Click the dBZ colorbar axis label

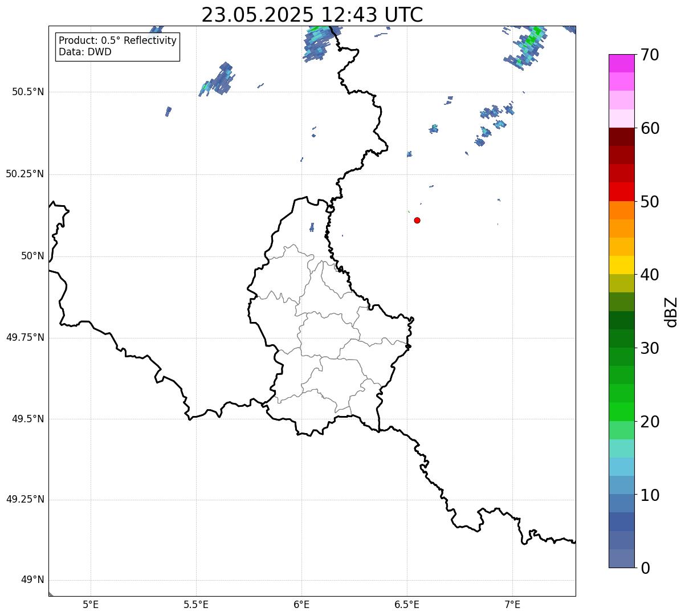[x=671, y=312]
